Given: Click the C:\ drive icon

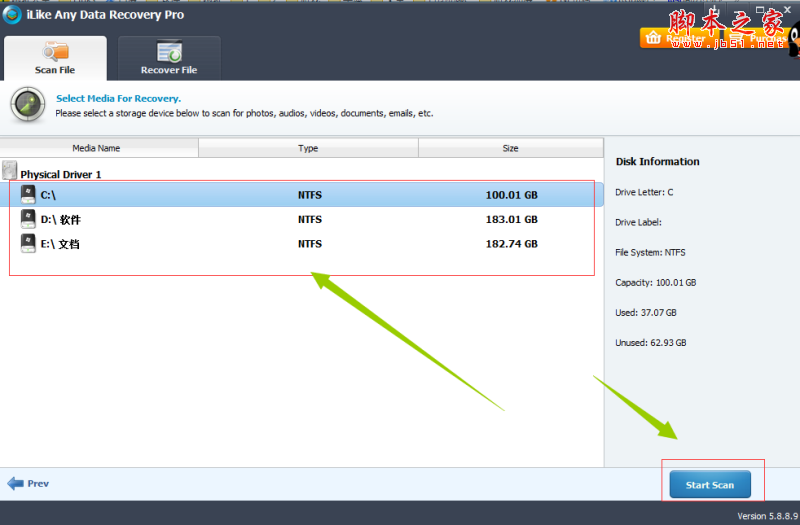Looking at the screenshot, I should [28, 194].
